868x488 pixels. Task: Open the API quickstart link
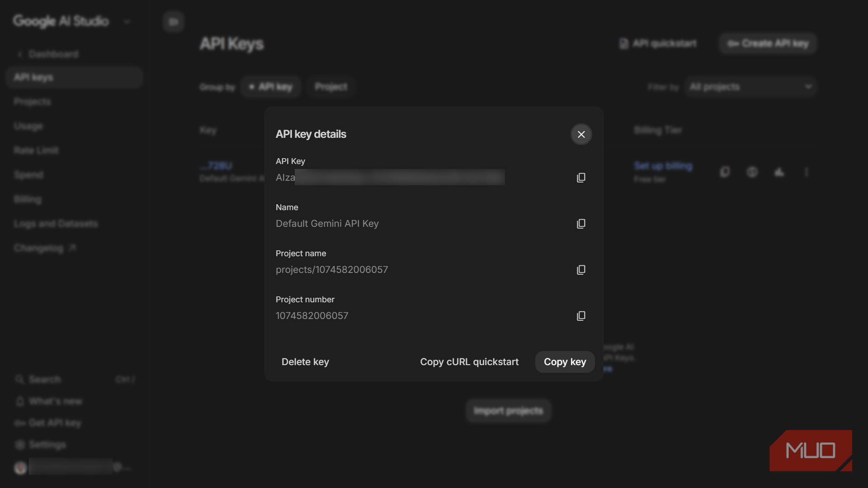[x=658, y=43]
